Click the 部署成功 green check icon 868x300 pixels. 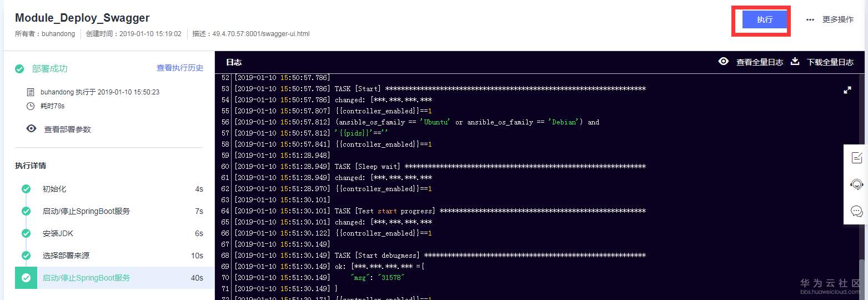[x=19, y=69]
